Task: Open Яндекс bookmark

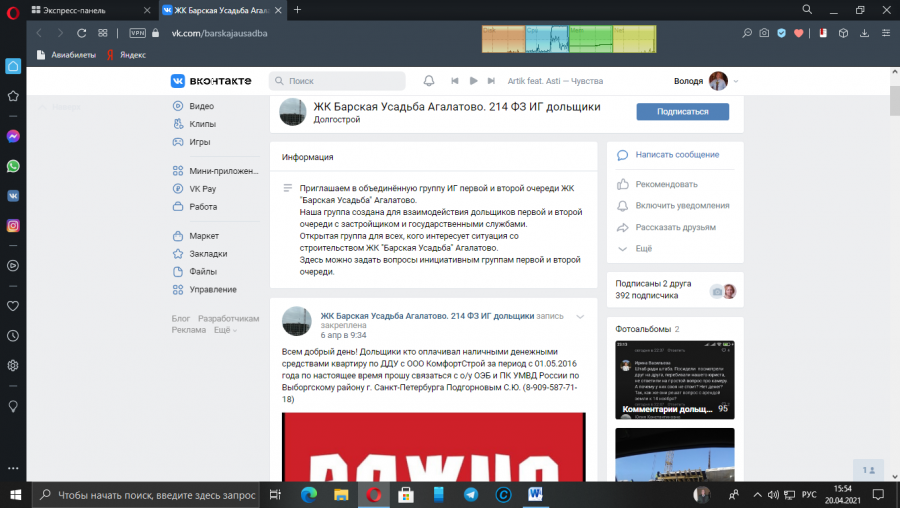Action: click(126, 55)
